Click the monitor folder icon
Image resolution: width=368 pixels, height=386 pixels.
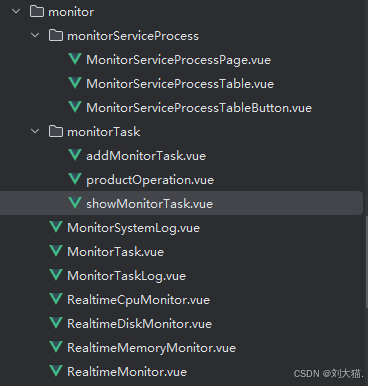(37, 12)
